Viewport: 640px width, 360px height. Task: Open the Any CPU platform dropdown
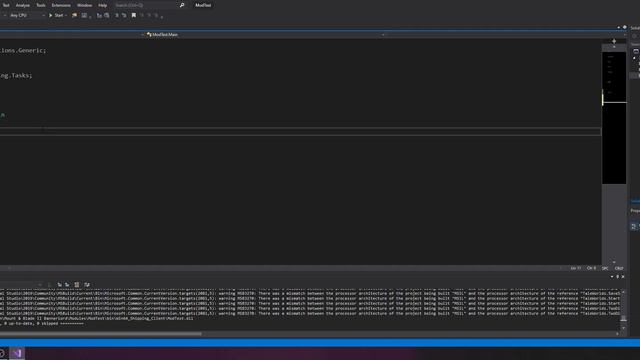(27, 16)
